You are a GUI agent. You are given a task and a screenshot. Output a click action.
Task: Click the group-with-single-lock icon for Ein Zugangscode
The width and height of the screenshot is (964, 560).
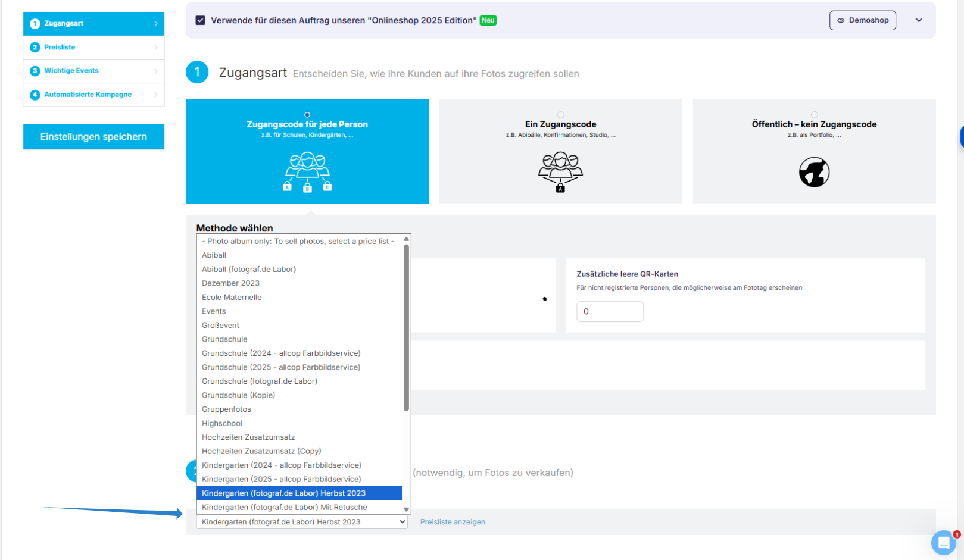pyautogui.click(x=560, y=171)
